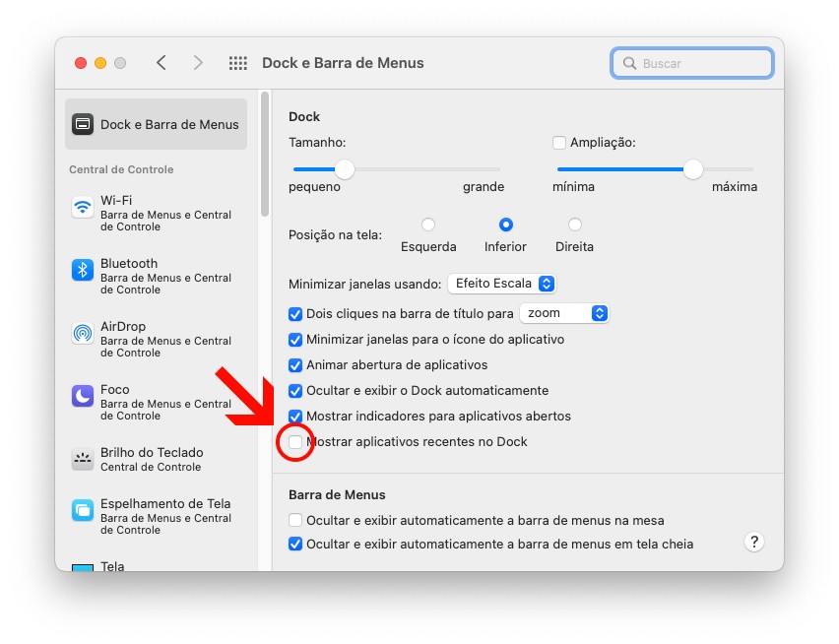Viewport: 839px width, 644px height.
Task: Open the Foco sidebar entry
Action: tap(156, 402)
